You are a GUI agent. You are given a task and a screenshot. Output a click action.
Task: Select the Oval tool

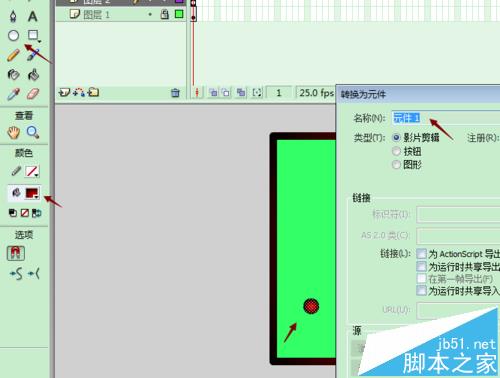[13, 35]
